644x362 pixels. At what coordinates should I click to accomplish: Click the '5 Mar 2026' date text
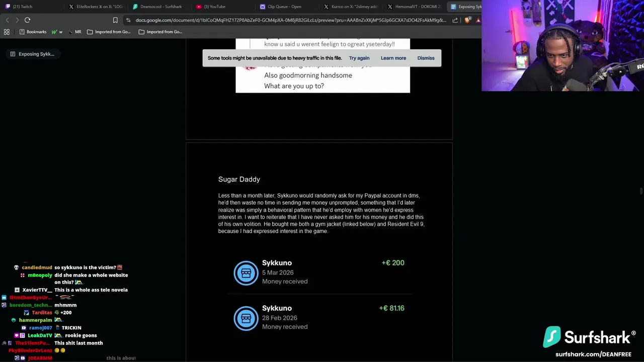tap(278, 273)
